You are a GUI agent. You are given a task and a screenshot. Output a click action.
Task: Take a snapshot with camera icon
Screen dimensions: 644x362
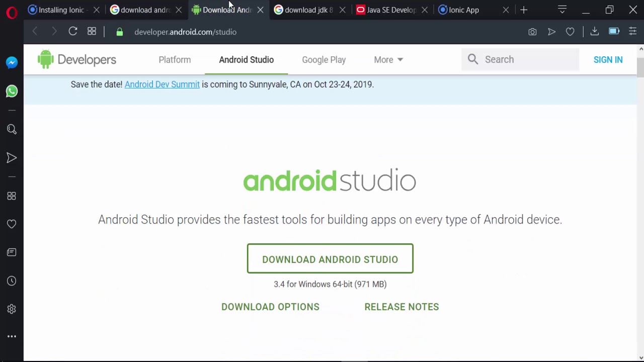pos(532,32)
